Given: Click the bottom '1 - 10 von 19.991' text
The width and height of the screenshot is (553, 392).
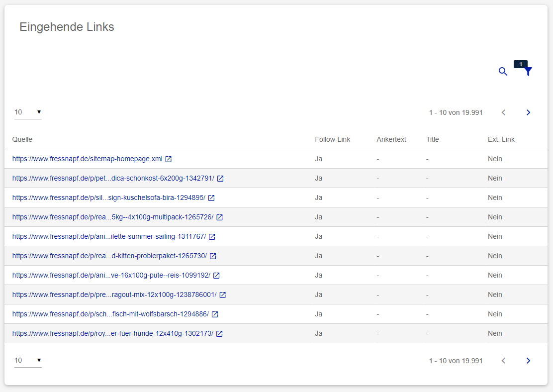Looking at the screenshot, I should pos(456,361).
